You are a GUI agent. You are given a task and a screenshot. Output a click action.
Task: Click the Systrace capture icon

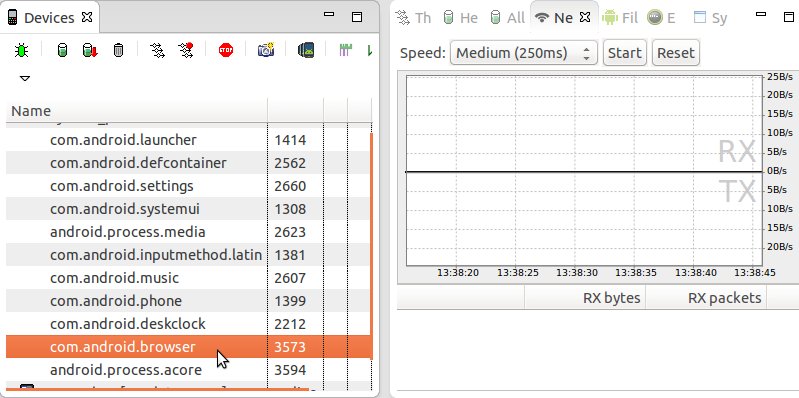345,50
